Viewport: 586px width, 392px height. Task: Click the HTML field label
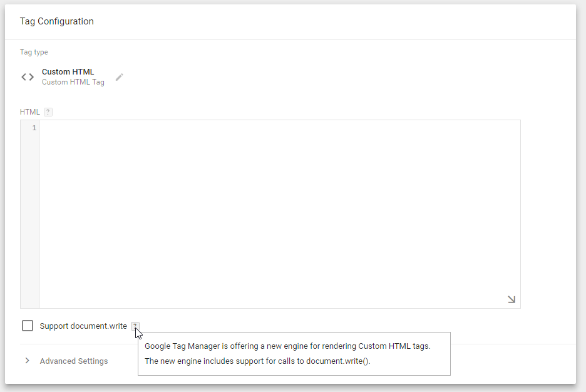[x=29, y=112]
